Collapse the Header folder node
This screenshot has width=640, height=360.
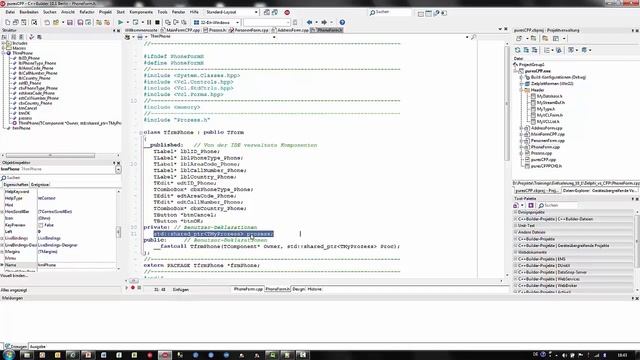(521, 90)
